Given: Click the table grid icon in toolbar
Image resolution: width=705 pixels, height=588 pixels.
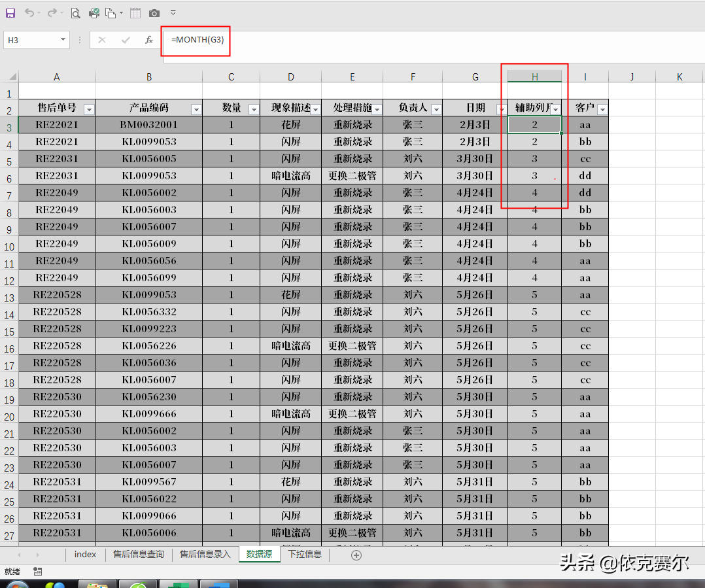Looking at the screenshot, I should point(135,13).
